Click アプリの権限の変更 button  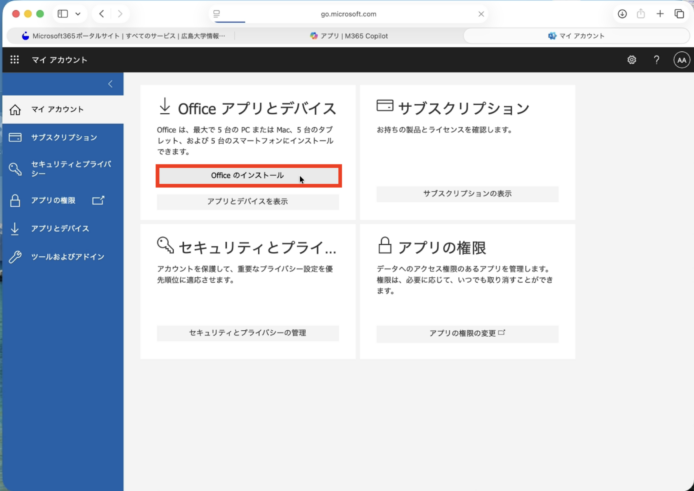pos(467,333)
